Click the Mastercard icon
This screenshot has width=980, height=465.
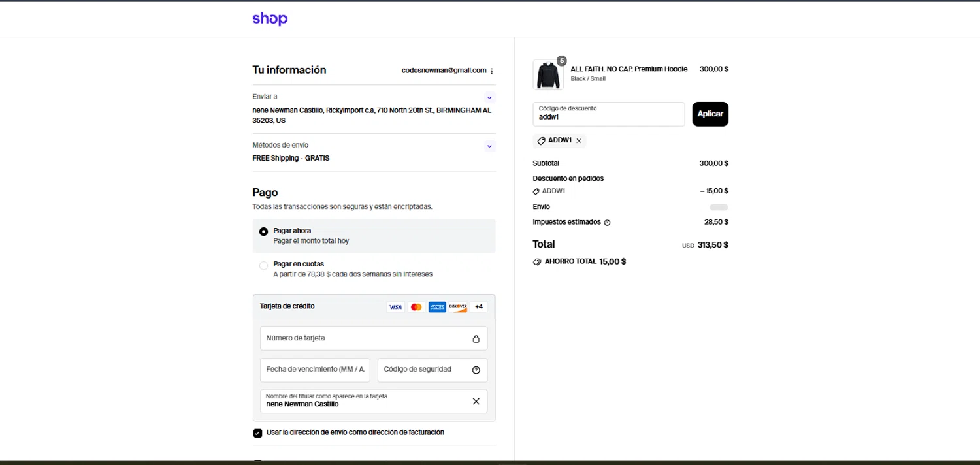(x=416, y=307)
